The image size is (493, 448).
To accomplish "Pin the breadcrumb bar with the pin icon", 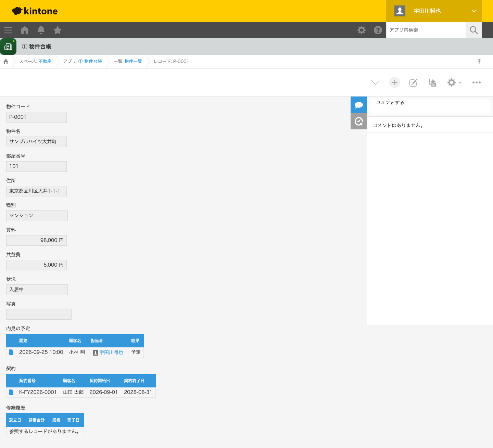I will (479, 61).
